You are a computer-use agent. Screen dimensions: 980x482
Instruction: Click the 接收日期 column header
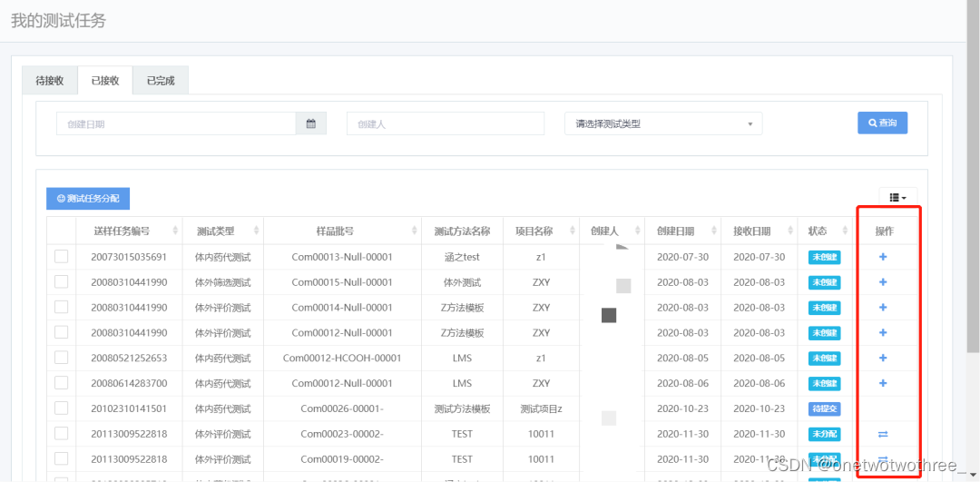pyautogui.click(x=752, y=231)
